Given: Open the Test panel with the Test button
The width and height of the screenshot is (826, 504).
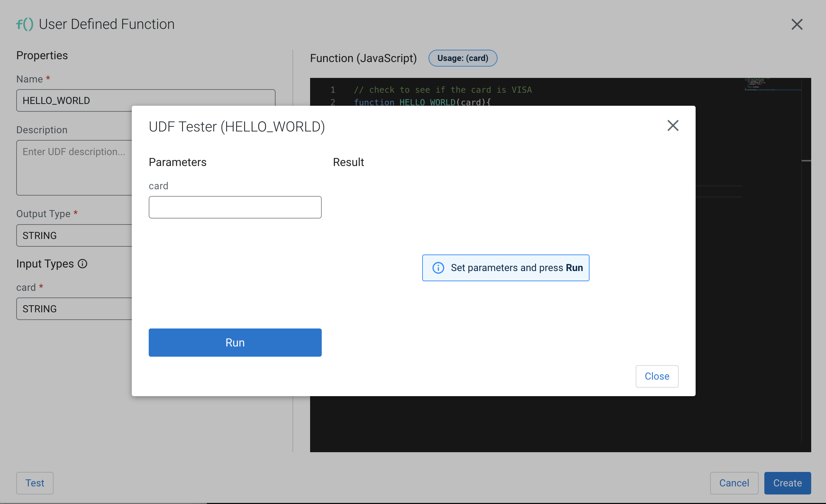Looking at the screenshot, I should click(x=34, y=483).
